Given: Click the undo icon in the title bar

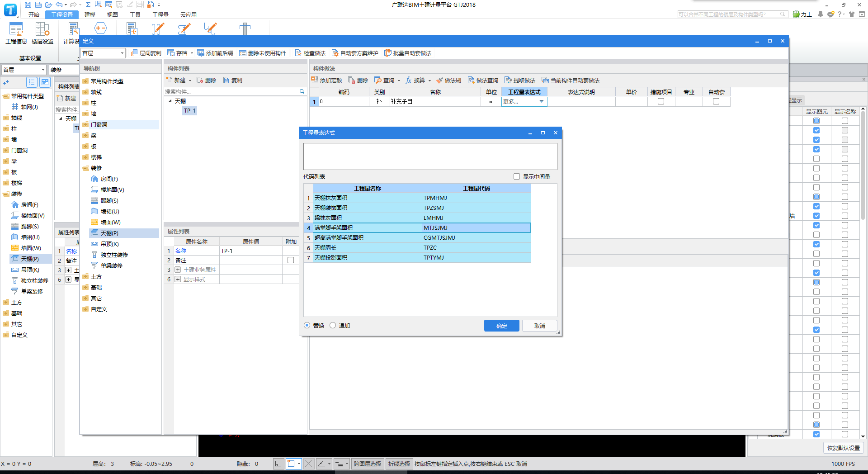Looking at the screenshot, I should coord(59,5).
